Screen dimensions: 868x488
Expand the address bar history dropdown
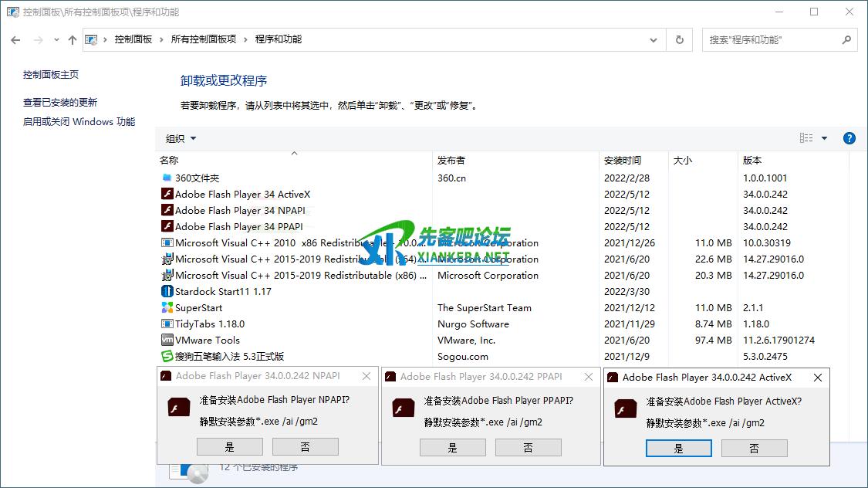(x=654, y=39)
